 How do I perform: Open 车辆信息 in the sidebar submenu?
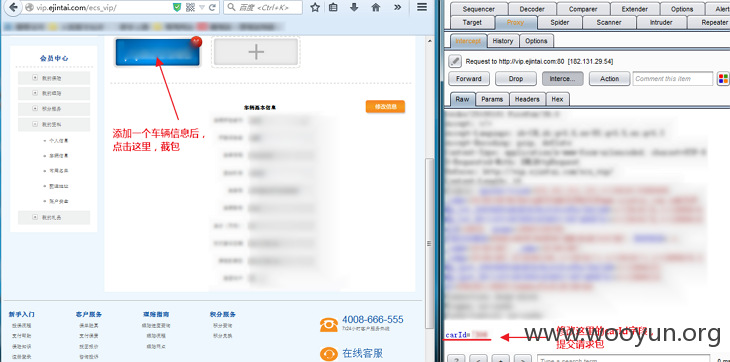(x=59, y=156)
